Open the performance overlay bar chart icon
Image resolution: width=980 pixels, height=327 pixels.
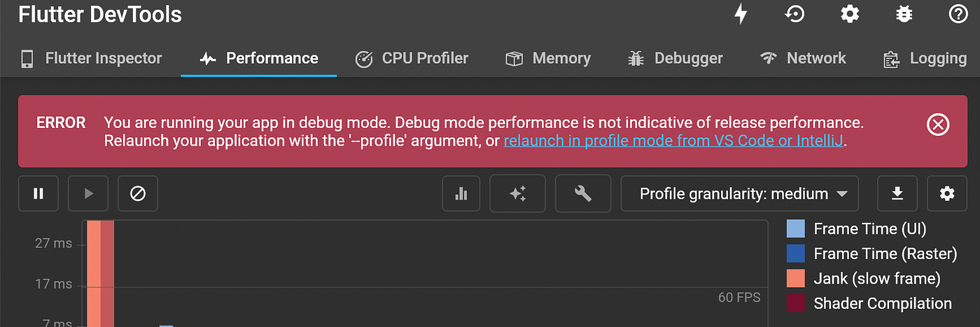(x=461, y=193)
